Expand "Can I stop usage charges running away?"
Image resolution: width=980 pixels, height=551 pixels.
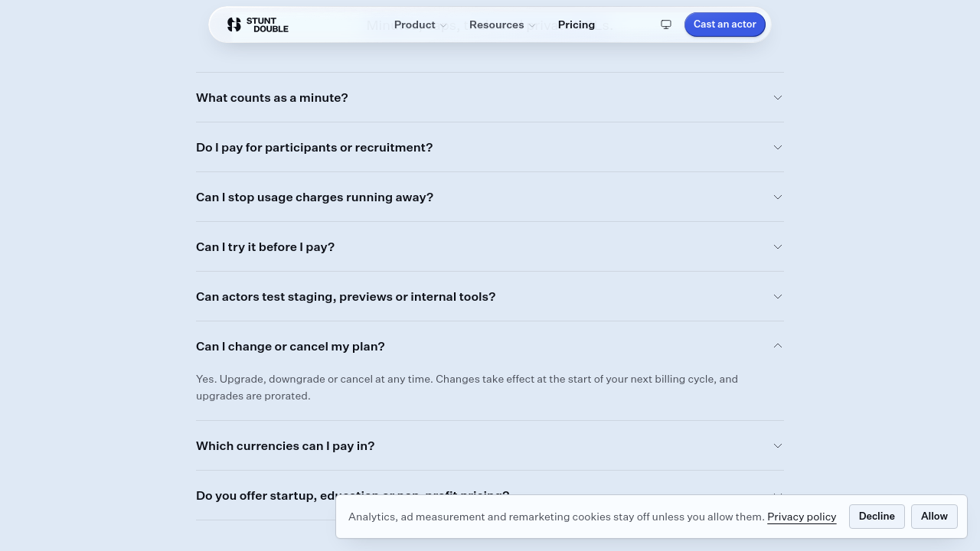490,197
